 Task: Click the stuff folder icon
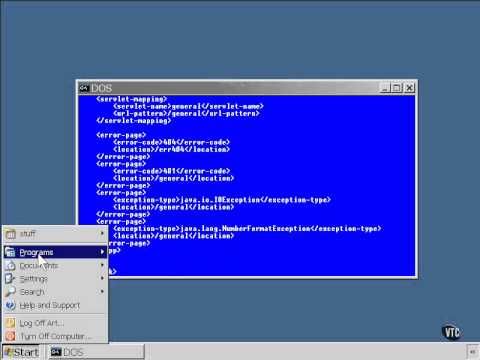pos(10,234)
